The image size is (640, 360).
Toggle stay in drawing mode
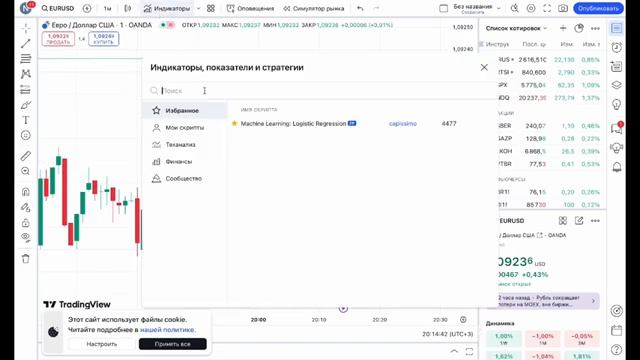point(26,207)
